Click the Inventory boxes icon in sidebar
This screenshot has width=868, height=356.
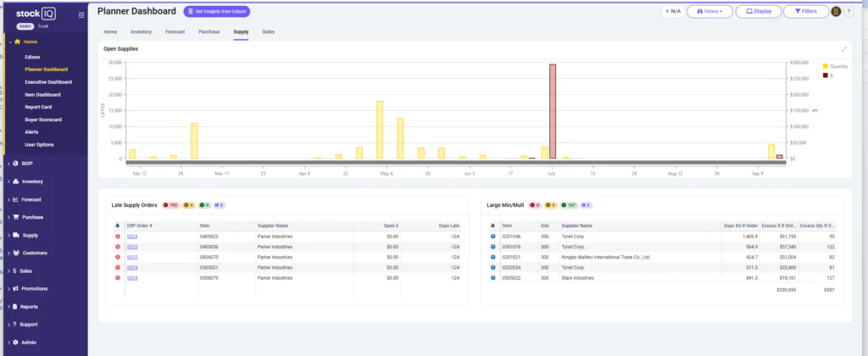coord(16,181)
